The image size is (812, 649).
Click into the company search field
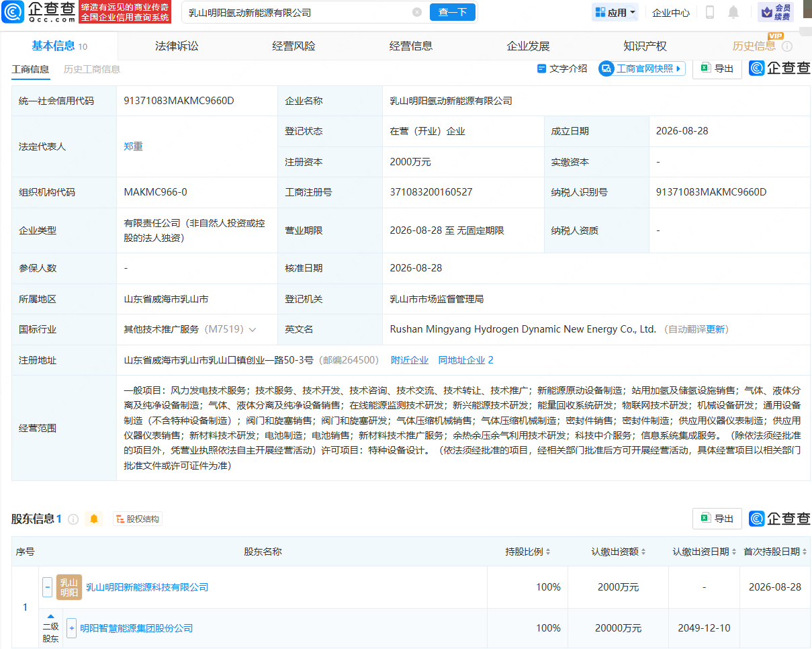tap(298, 12)
